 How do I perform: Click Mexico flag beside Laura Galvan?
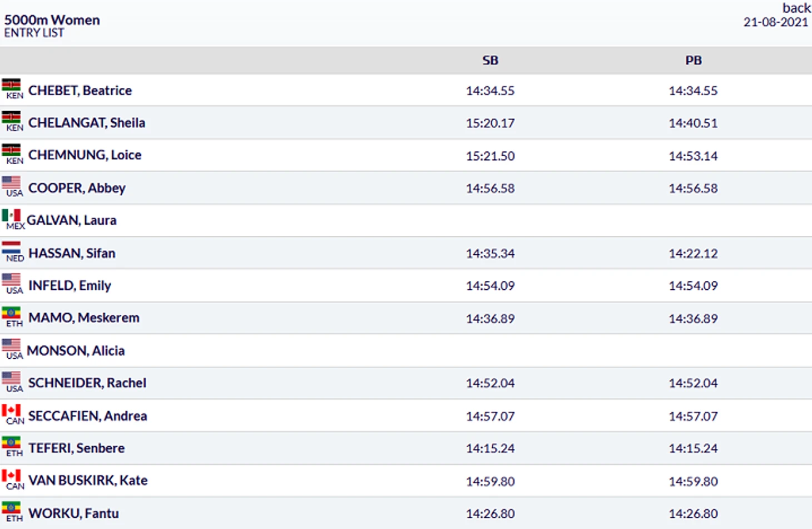coord(11,215)
